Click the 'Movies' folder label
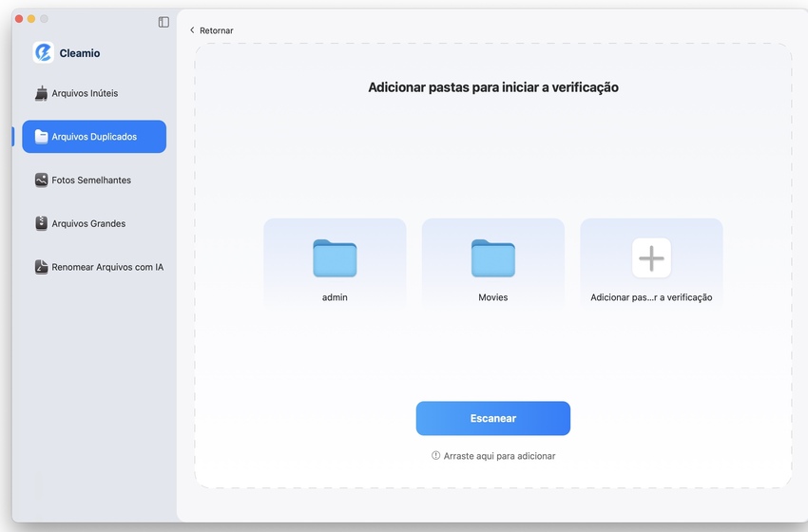Screen dimensions: 808x532 click(x=493, y=297)
